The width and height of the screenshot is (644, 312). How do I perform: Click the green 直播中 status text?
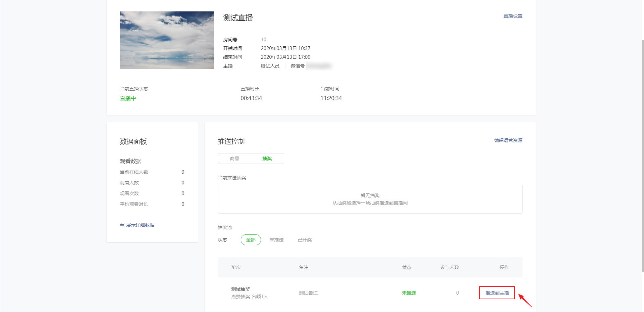point(128,98)
